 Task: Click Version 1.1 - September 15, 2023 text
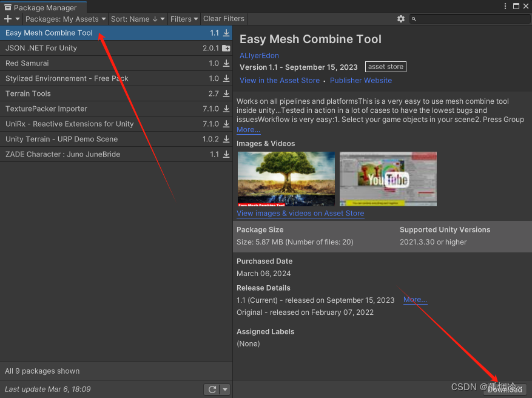click(x=298, y=67)
